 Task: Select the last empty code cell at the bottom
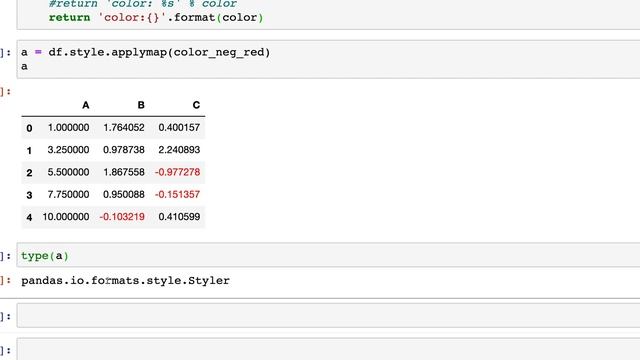329,349
